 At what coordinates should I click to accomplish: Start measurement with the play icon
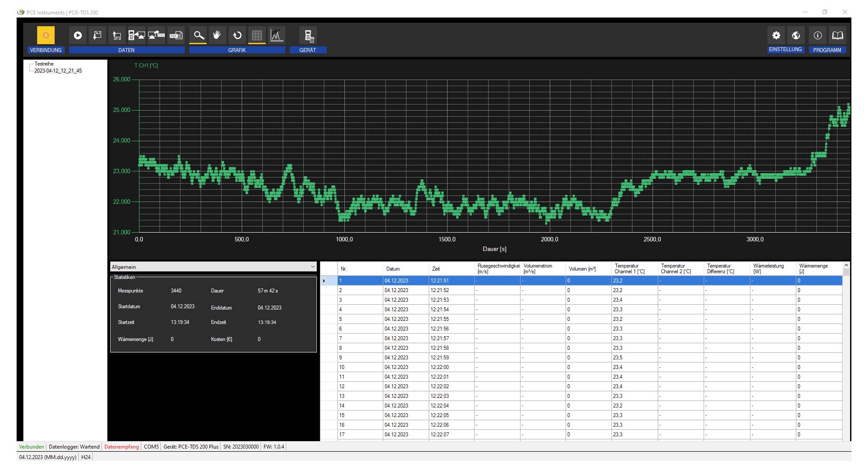78,35
